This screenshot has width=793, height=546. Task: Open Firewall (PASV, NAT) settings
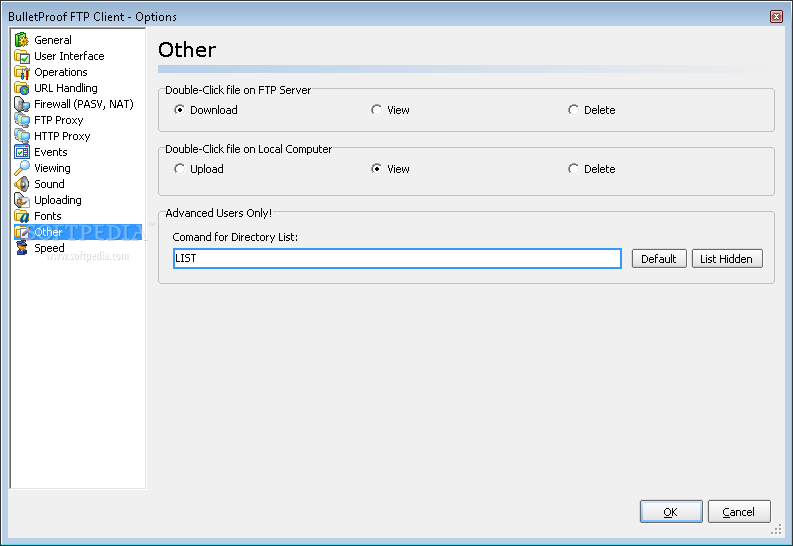[84, 104]
